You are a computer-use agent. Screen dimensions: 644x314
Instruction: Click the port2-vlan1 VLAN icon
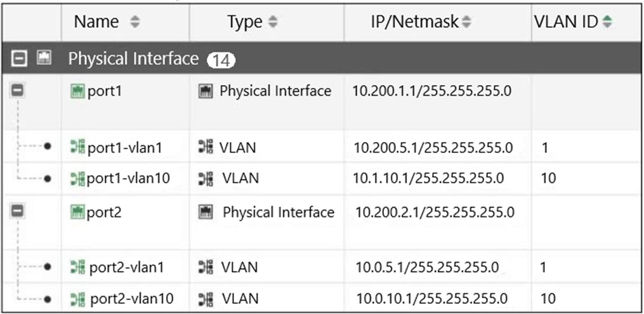click(77, 267)
